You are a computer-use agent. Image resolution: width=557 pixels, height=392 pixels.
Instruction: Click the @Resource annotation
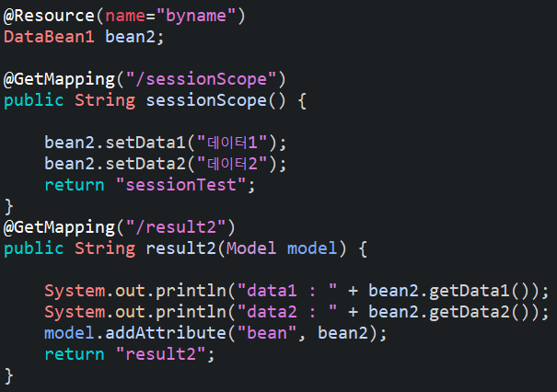click(x=49, y=16)
